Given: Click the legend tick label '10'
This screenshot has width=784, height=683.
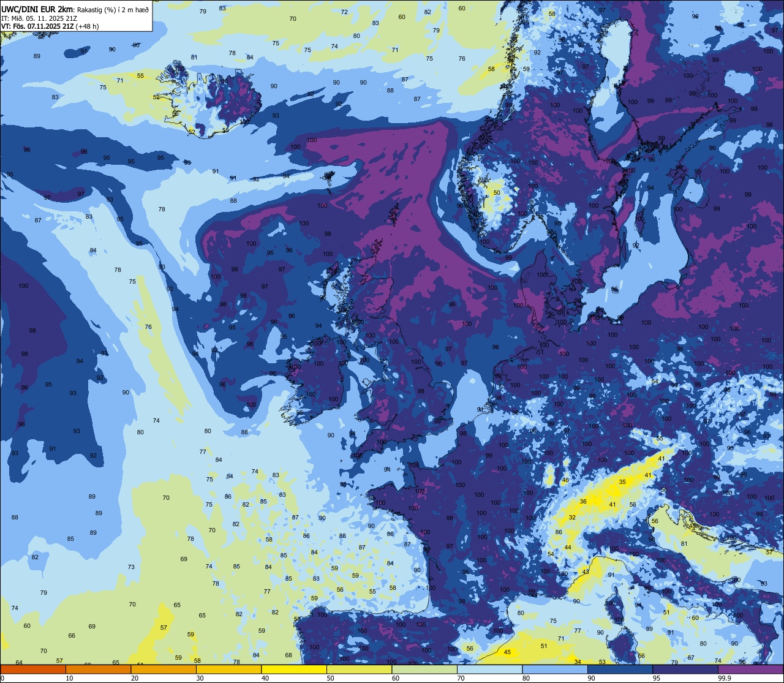Looking at the screenshot, I should [69, 678].
